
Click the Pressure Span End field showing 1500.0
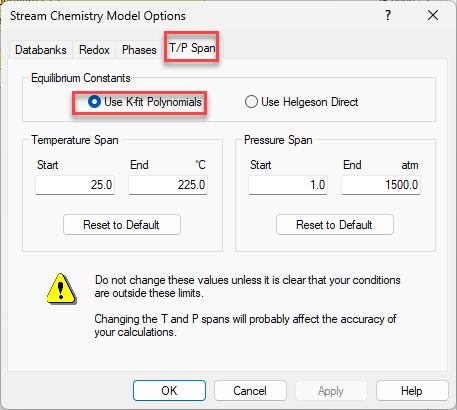pos(381,185)
